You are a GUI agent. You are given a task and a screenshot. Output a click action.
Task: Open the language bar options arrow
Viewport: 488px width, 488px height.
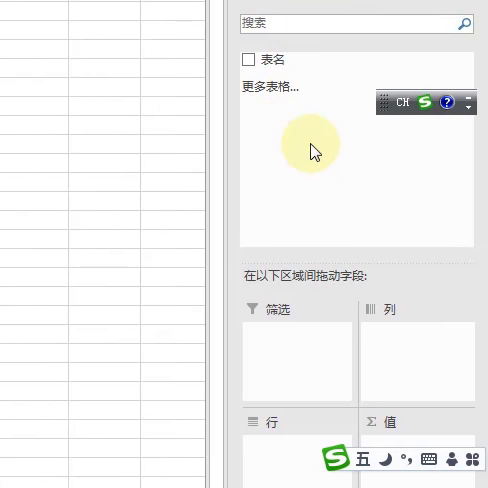468,107
